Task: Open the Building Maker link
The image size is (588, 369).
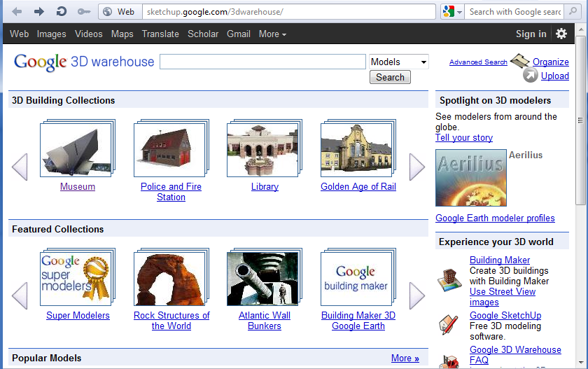Action: 500,260
